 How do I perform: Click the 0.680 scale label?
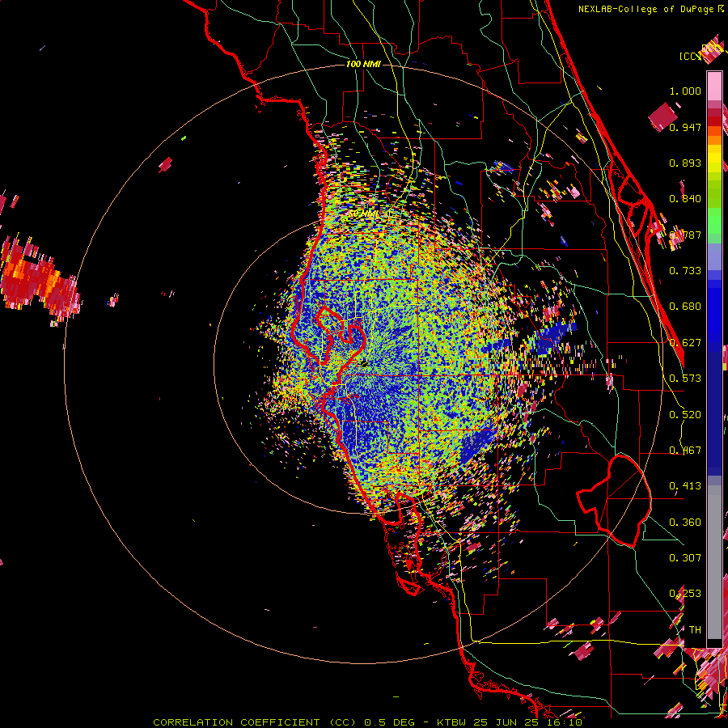685,307
